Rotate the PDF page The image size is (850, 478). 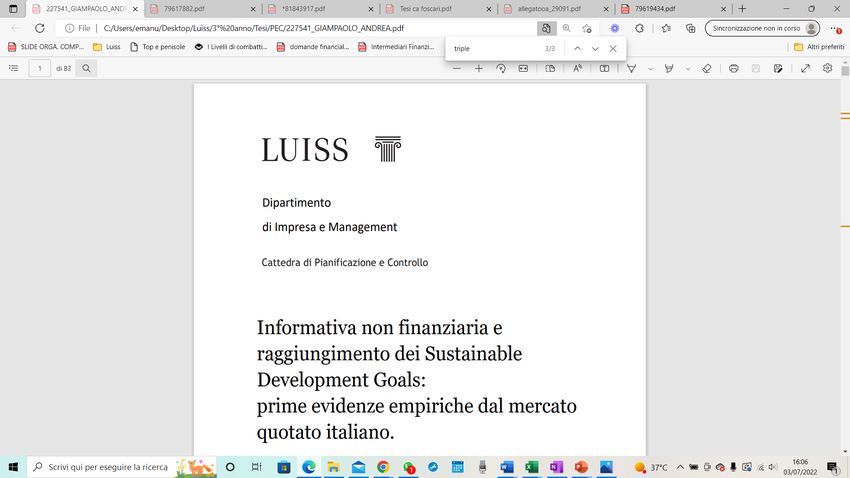coord(501,68)
